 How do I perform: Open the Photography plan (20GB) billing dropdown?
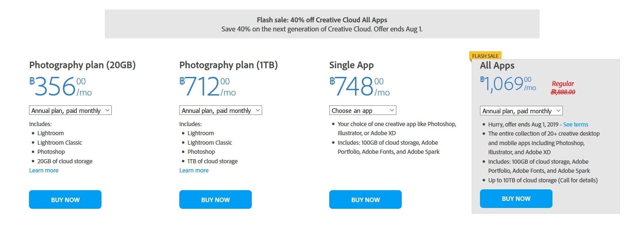70,110
